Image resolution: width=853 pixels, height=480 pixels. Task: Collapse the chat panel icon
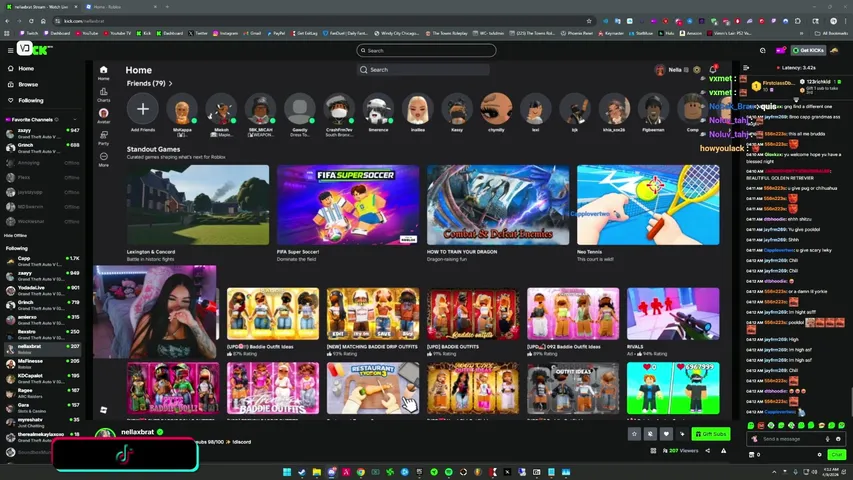click(x=746, y=67)
